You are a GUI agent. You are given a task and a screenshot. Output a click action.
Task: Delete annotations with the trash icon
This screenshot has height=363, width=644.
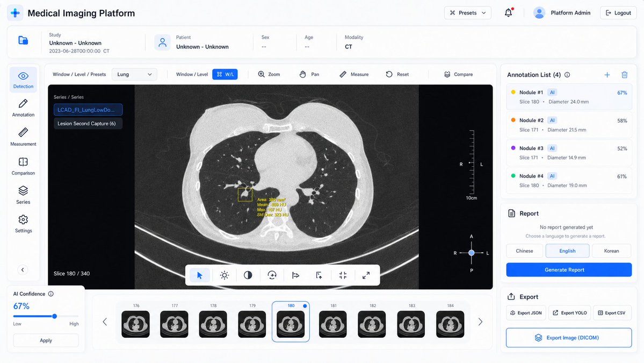624,75
